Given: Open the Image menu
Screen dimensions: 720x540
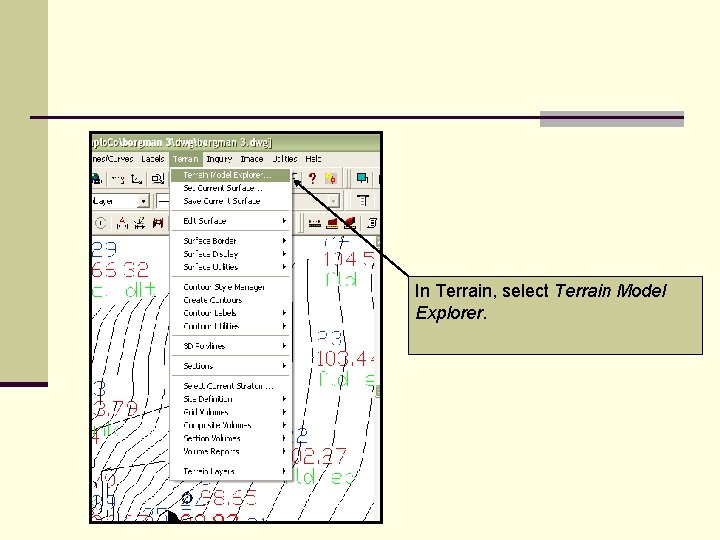Looking at the screenshot, I should (x=252, y=159).
